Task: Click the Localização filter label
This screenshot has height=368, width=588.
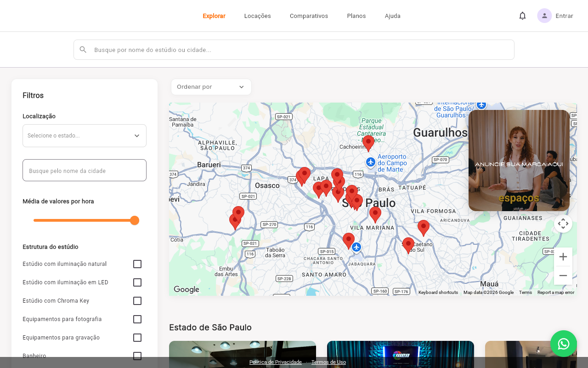Action: coord(39,116)
